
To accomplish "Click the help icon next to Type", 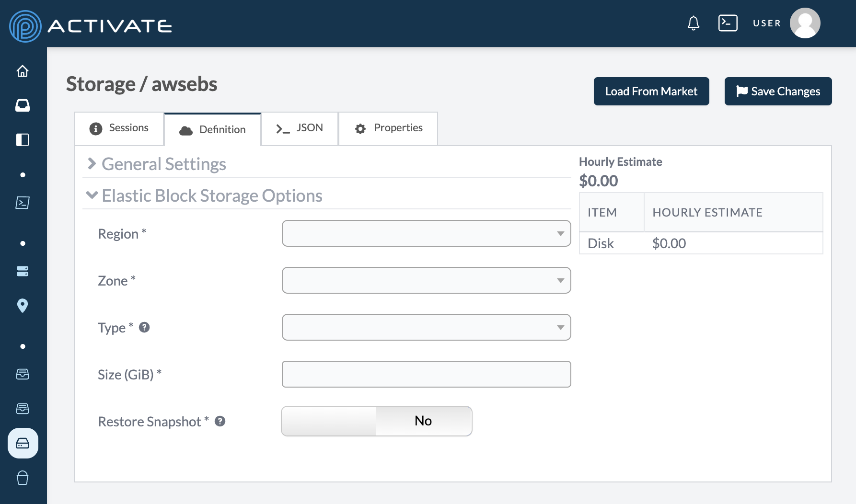I will 144,327.
